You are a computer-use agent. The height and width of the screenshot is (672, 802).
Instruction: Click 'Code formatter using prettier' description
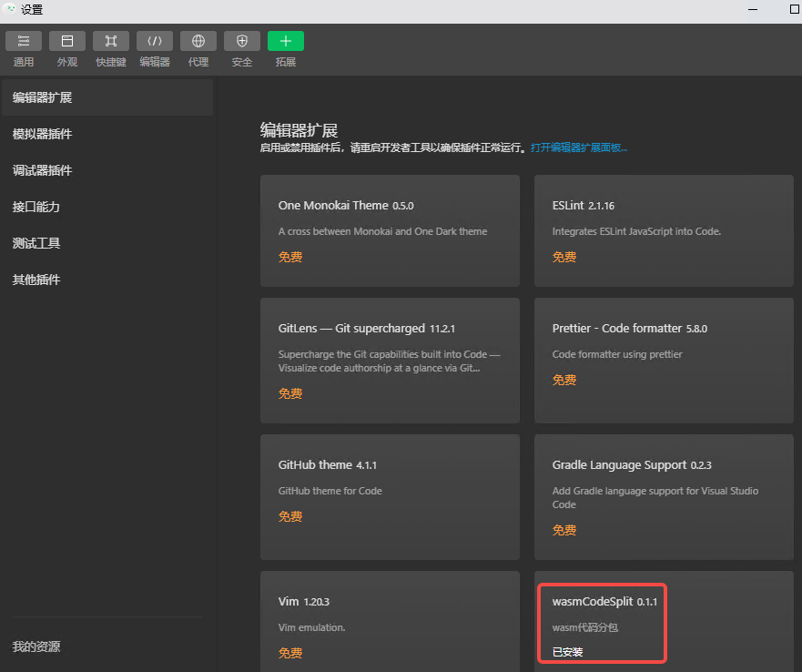point(617,354)
